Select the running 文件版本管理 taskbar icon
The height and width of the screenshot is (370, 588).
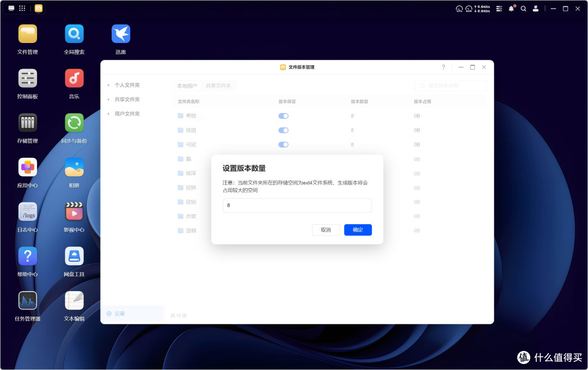coord(39,8)
